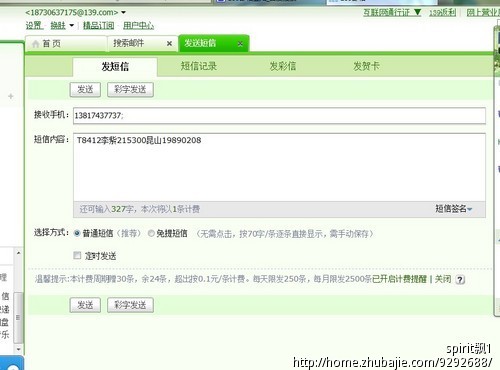Click the bottom 发送 button
Image resolution: width=500 pixels, height=370 pixels.
pos(85,305)
